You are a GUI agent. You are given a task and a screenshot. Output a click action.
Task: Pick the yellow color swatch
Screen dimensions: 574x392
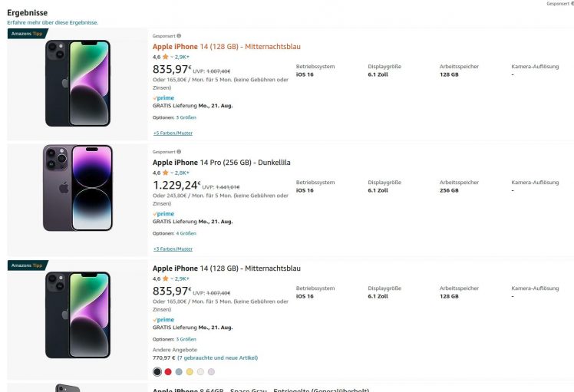(x=190, y=371)
